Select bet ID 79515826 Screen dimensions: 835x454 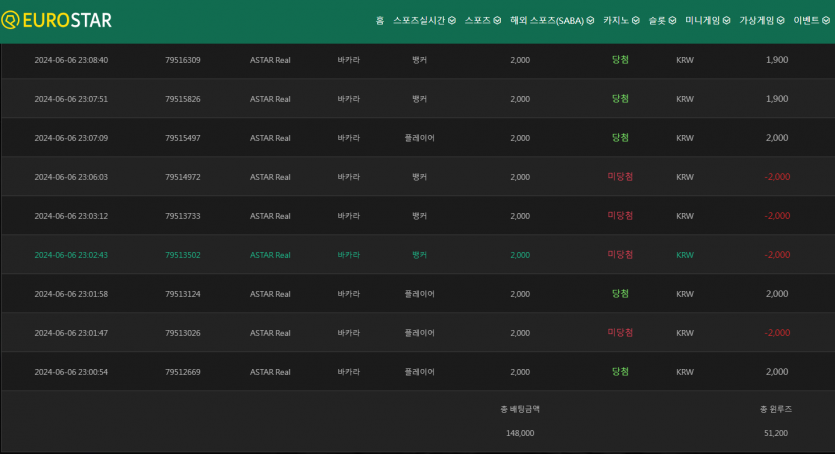[183, 99]
